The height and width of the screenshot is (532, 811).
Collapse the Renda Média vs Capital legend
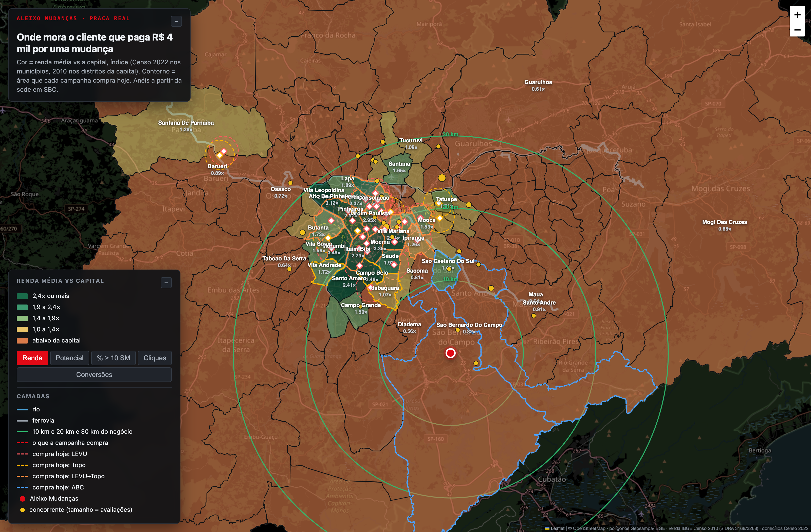pyautogui.click(x=166, y=283)
